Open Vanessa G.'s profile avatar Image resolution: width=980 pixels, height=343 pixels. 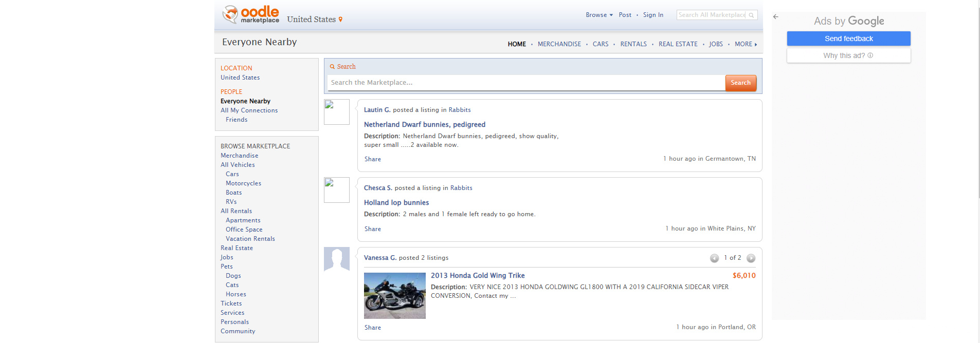coord(337,259)
